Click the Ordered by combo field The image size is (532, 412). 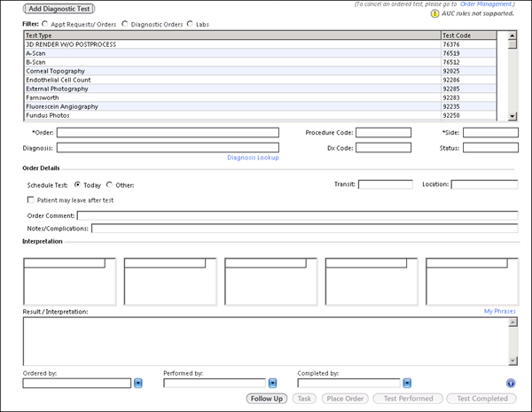click(77, 383)
